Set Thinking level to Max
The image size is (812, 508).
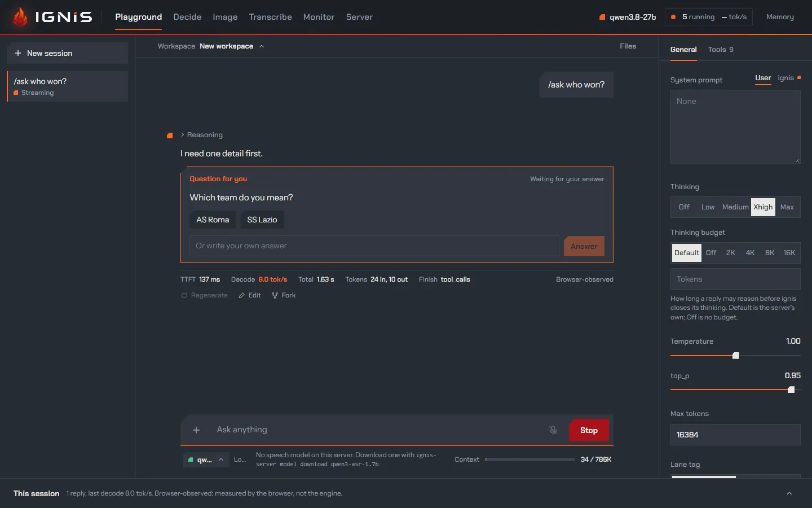point(787,207)
